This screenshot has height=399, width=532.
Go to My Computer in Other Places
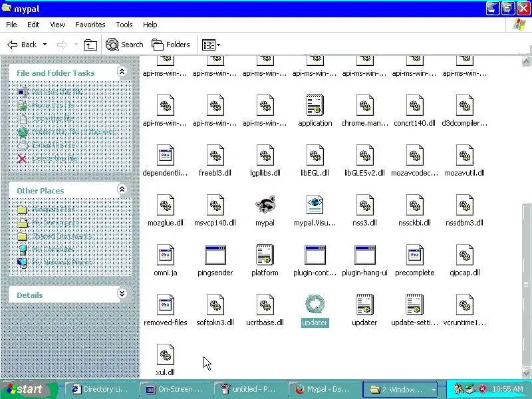[x=53, y=249]
